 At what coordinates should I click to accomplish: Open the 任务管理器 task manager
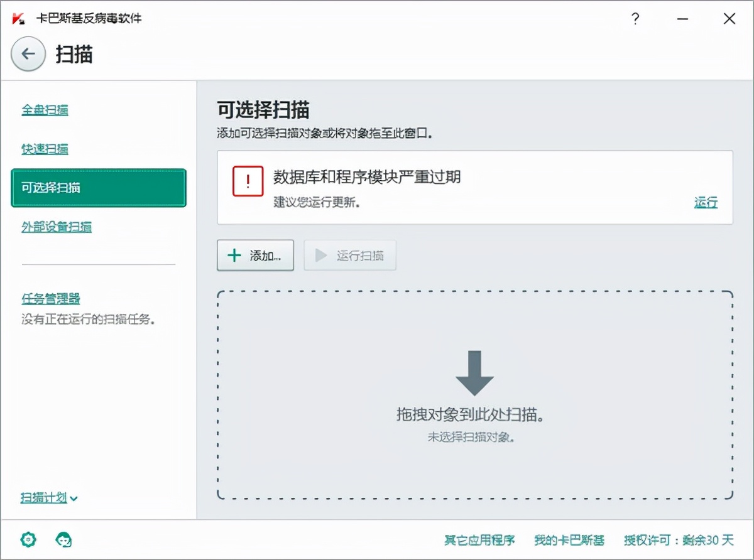coord(49,298)
